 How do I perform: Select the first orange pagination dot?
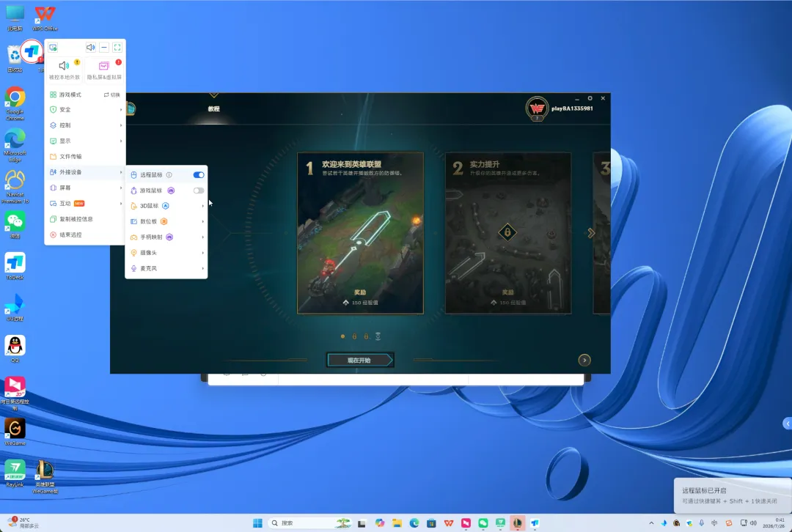(342, 336)
